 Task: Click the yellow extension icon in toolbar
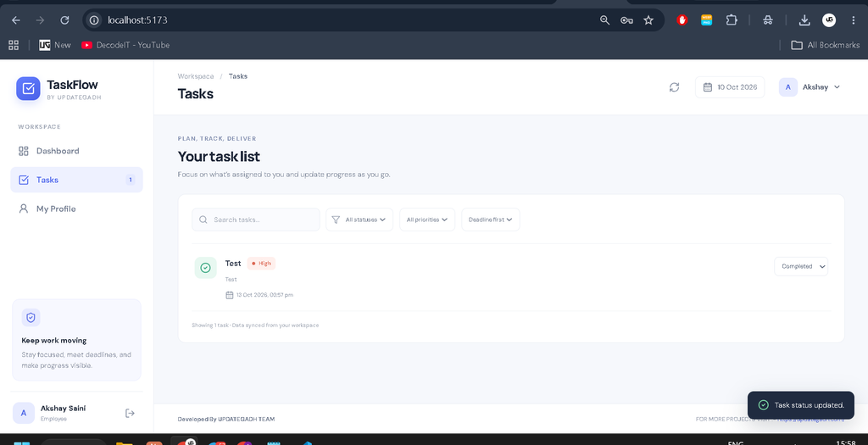706,20
